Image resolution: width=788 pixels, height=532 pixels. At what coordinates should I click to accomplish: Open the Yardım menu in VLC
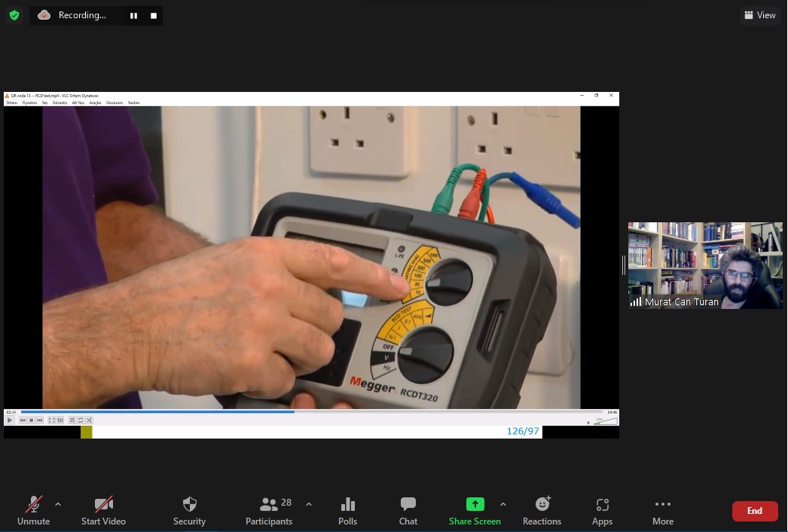(x=133, y=103)
